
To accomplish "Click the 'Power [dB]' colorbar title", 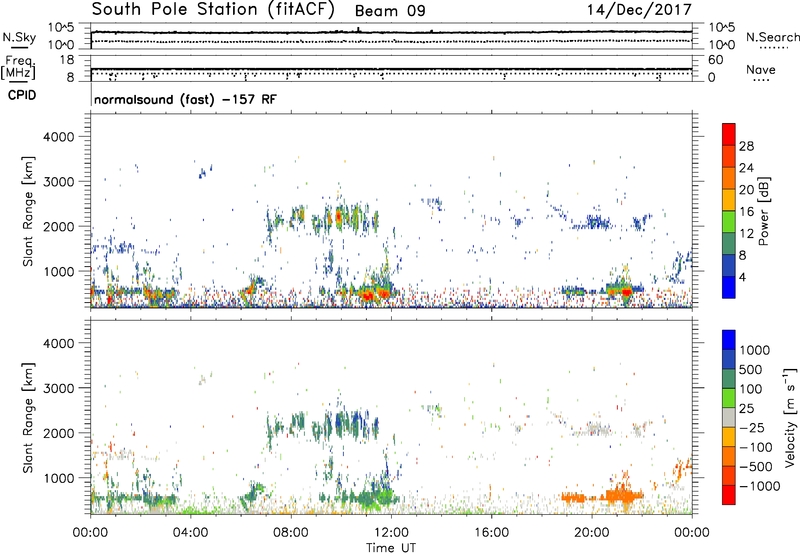I will coord(764,211).
